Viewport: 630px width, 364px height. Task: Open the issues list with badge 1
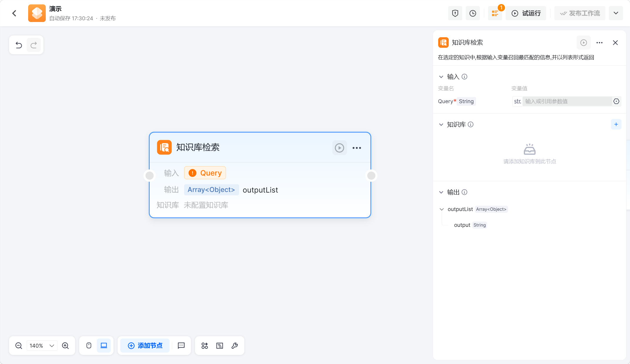(495, 13)
